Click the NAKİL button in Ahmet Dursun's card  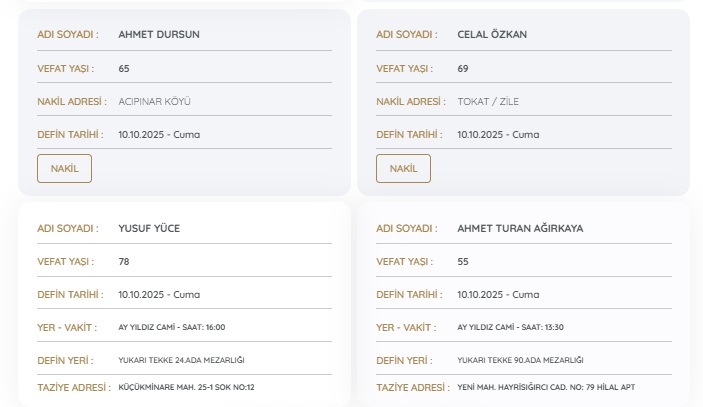(64, 168)
